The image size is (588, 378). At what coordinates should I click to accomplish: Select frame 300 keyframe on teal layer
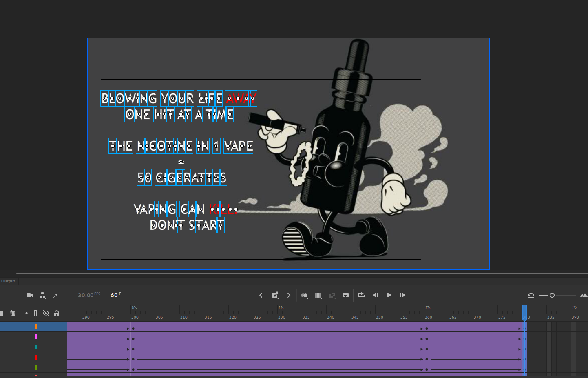(133, 349)
